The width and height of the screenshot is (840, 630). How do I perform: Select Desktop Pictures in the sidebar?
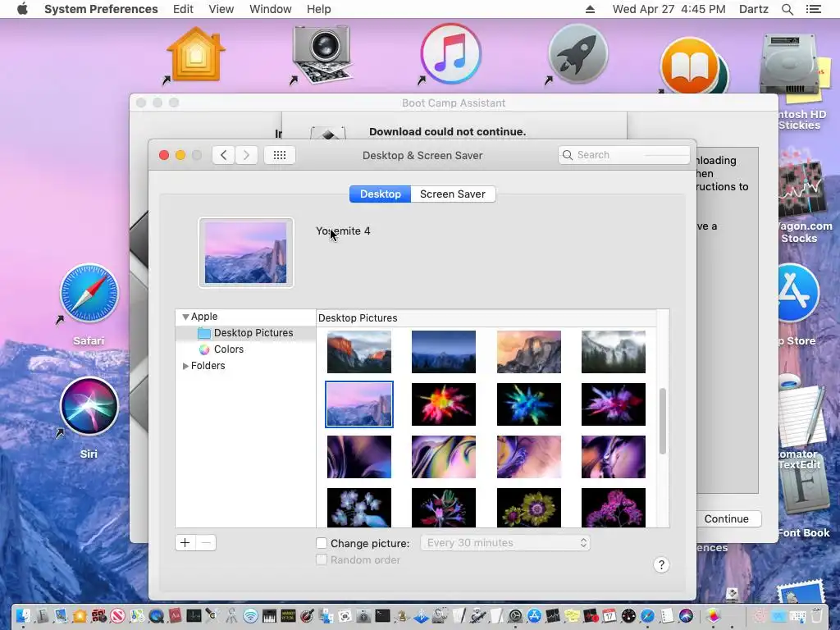pos(246,333)
